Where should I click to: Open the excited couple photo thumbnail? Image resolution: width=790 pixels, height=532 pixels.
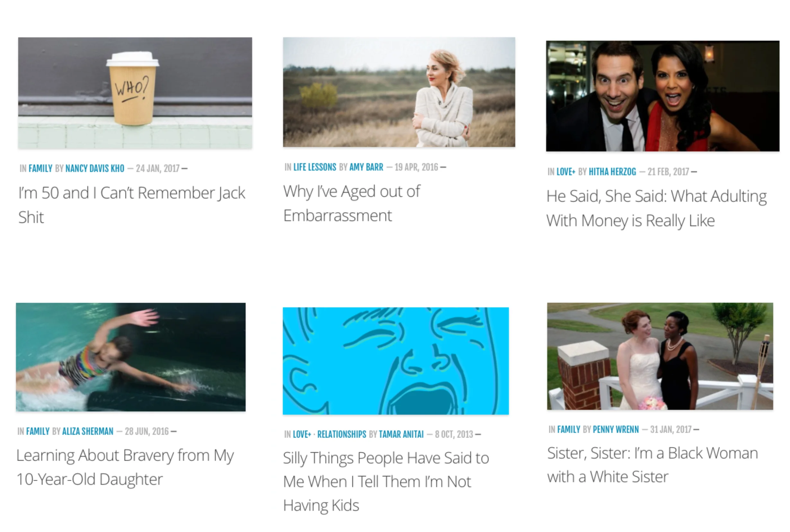[x=662, y=96]
